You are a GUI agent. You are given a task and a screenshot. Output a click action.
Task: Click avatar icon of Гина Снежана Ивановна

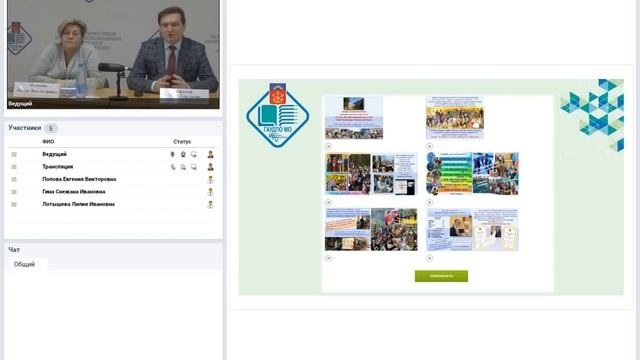[x=211, y=192]
